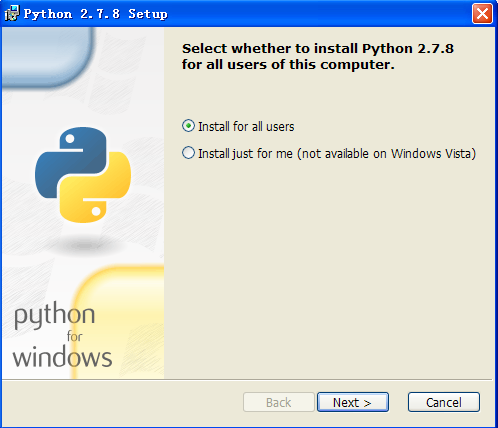Click the yellow snake of the Python logo
498x428 pixels.
coord(95,187)
